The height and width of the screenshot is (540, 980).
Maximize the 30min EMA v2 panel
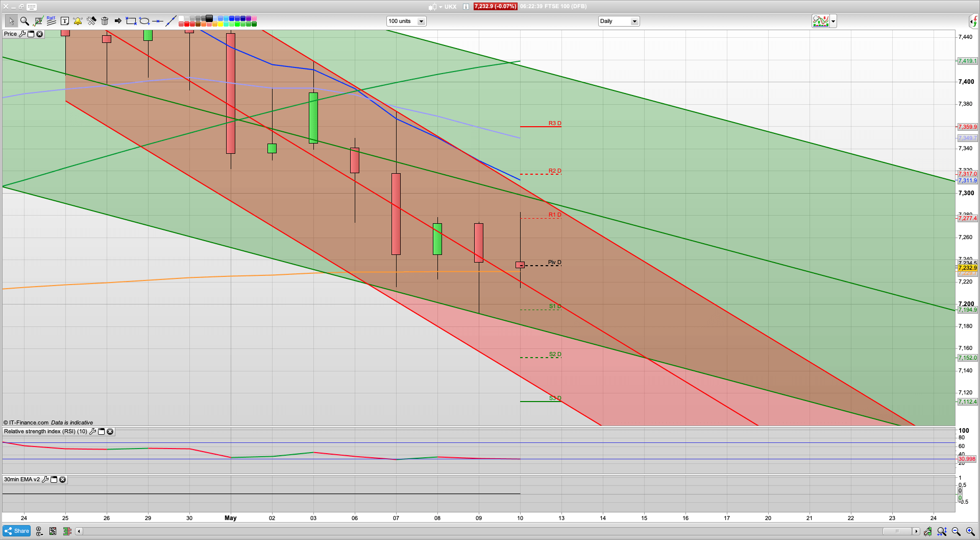click(x=54, y=480)
